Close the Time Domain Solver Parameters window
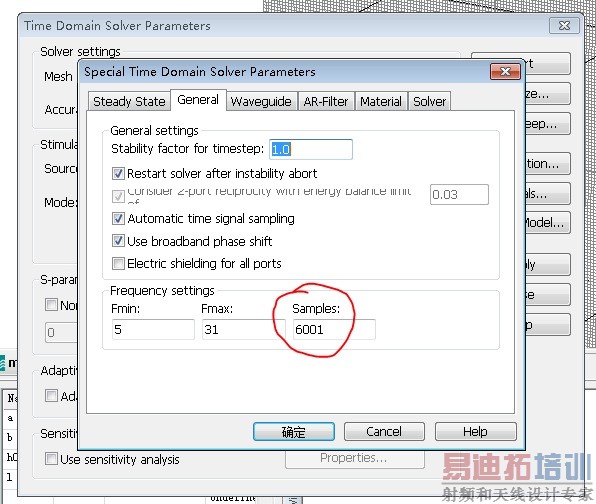 [x=564, y=25]
